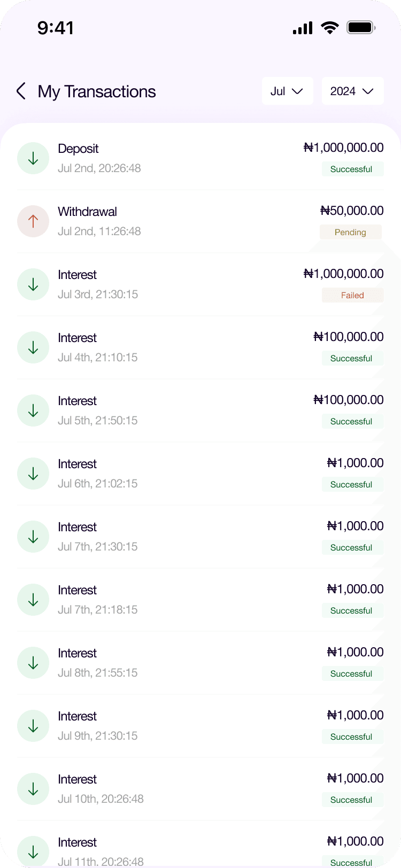Open the Jul month dropdown
The width and height of the screenshot is (401, 868).
pyautogui.click(x=287, y=91)
